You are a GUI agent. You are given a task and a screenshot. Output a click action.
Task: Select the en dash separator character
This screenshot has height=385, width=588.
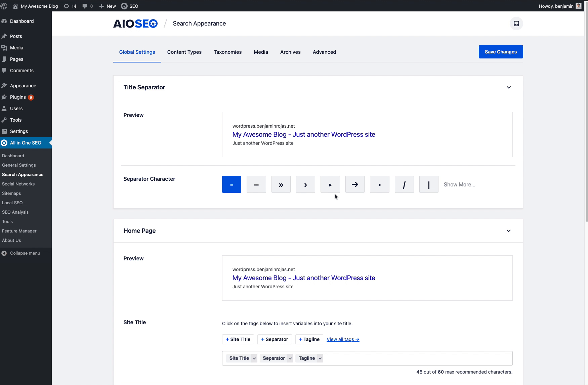256,184
